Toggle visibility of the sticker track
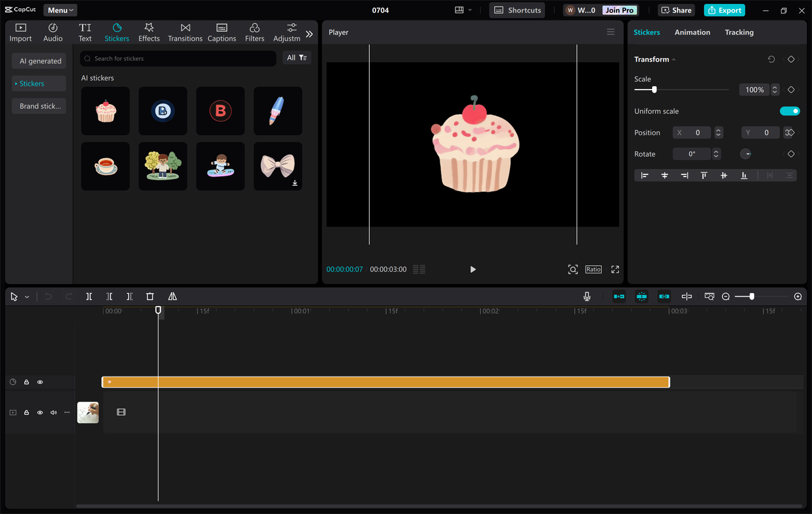This screenshot has height=514, width=812. [40, 381]
